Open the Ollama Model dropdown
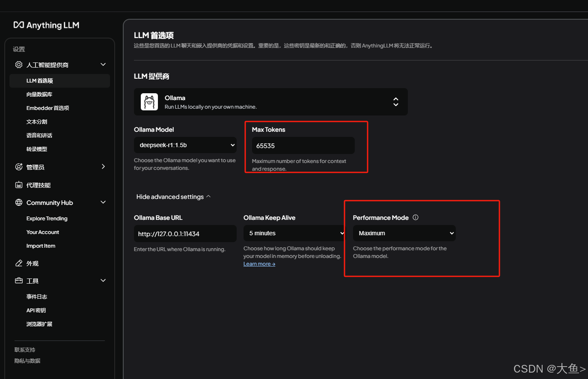Image resolution: width=588 pixels, height=379 pixels. 185,145
